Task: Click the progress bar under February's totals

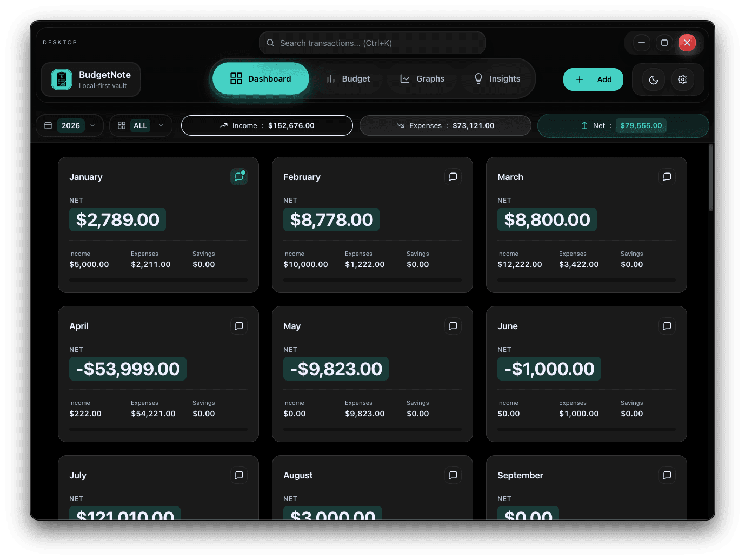Action: pos(372,280)
